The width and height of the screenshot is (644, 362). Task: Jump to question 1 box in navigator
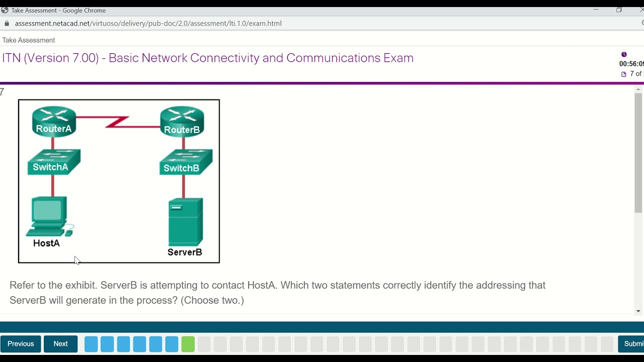click(91, 344)
